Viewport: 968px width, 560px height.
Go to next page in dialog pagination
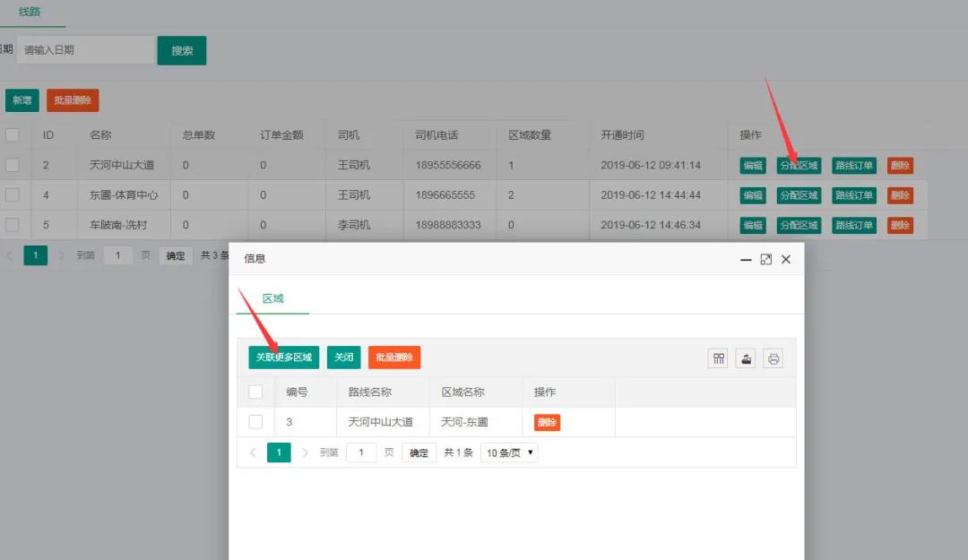pyautogui.click(x=306, y=452)
